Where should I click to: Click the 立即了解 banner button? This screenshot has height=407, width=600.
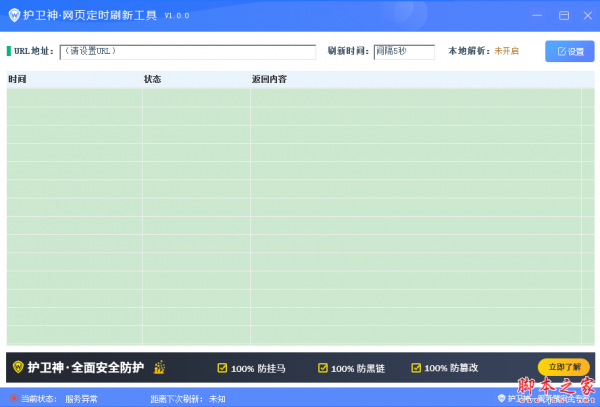[564, 367]
